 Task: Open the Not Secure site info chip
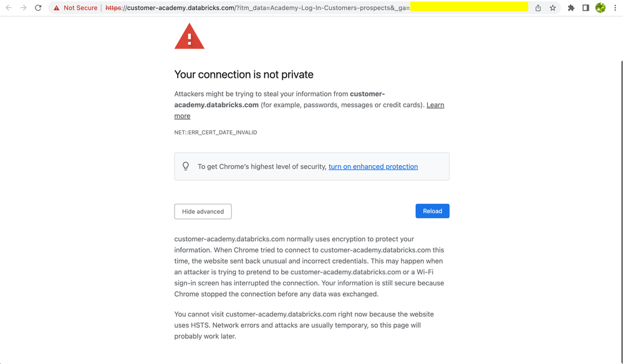click(x=75, y=8)
